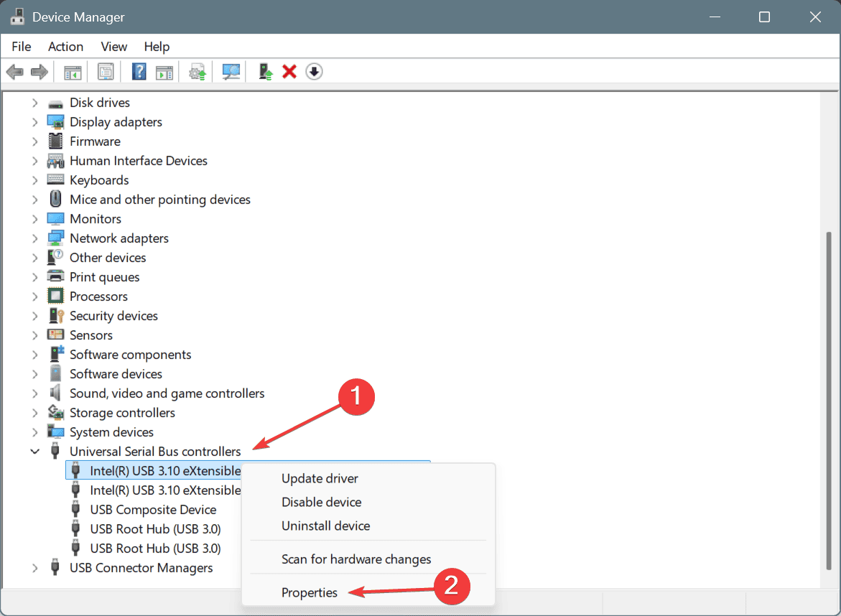Choose Properties from the context menu
Viewport: 841px width, 616px height.
310,592
